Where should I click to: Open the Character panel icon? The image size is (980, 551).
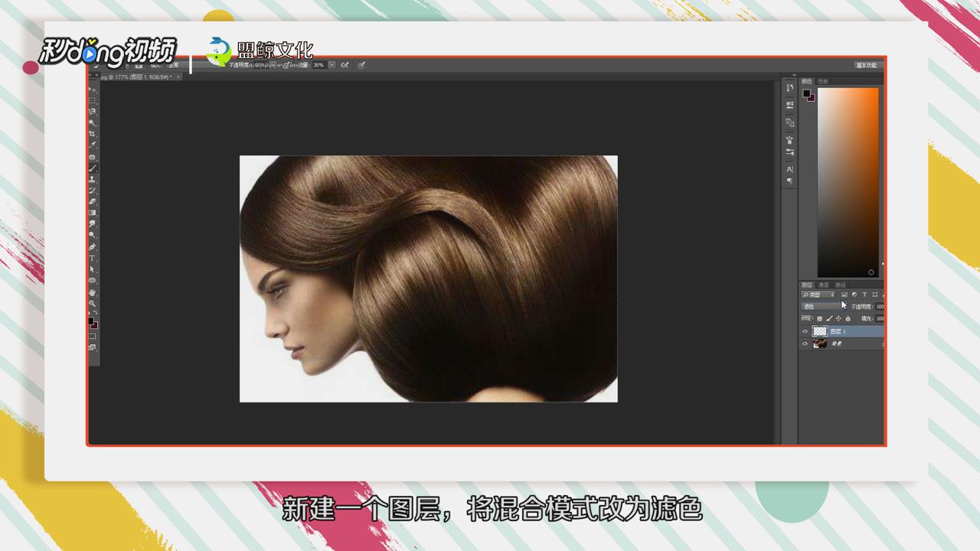point(789,169)
